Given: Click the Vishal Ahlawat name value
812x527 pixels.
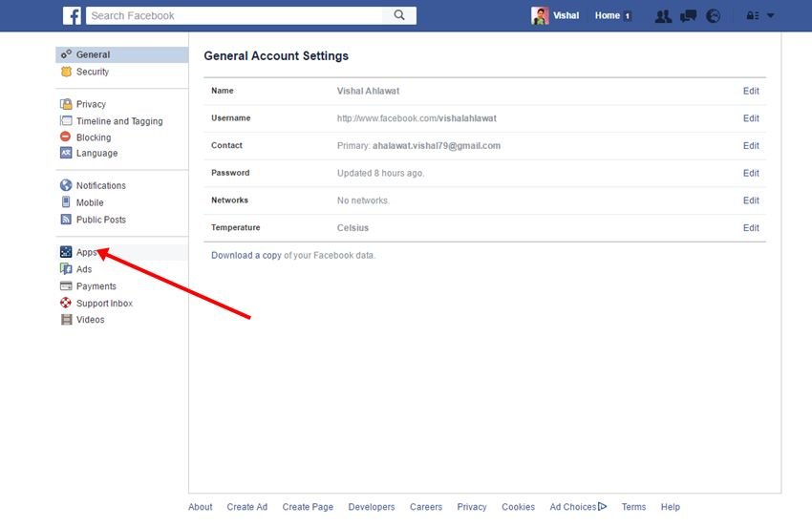Looking at the screenshot, I should point(368,91).
